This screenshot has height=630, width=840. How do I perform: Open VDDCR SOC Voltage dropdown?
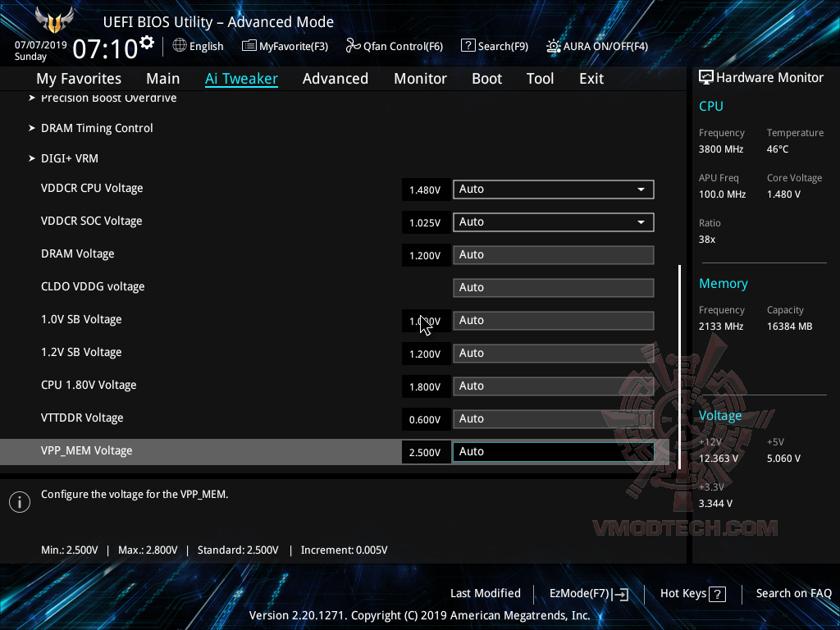point(554,221)
